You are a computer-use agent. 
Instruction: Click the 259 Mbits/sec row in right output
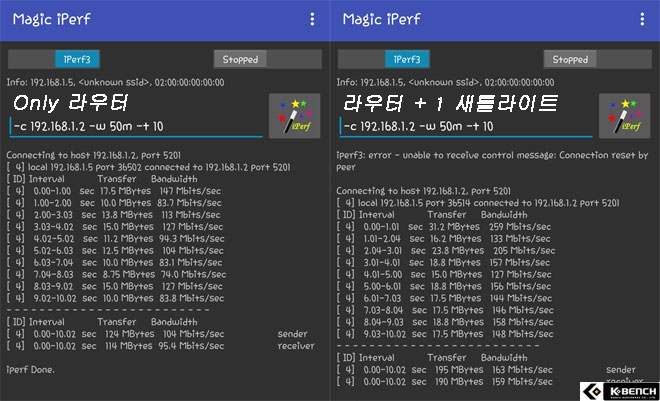pyautogui.click(x=444, y=227)
